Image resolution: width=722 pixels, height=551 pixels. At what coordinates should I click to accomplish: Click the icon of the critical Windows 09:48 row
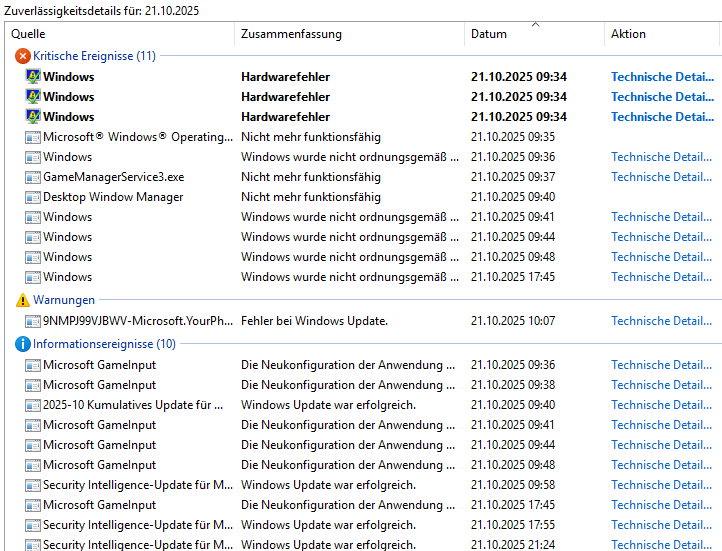[33, 257]
